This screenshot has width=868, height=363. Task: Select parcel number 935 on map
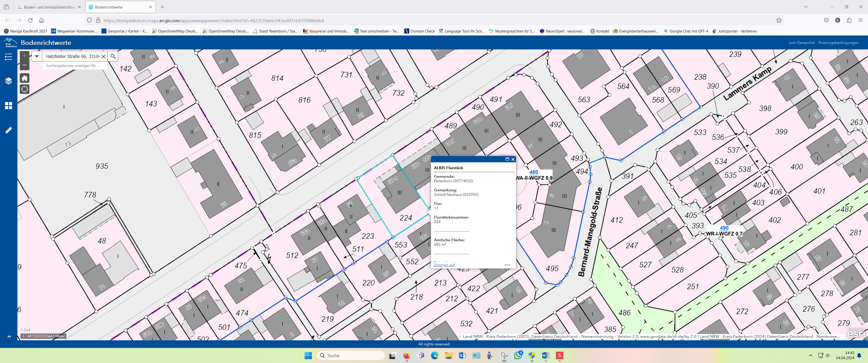102,166
